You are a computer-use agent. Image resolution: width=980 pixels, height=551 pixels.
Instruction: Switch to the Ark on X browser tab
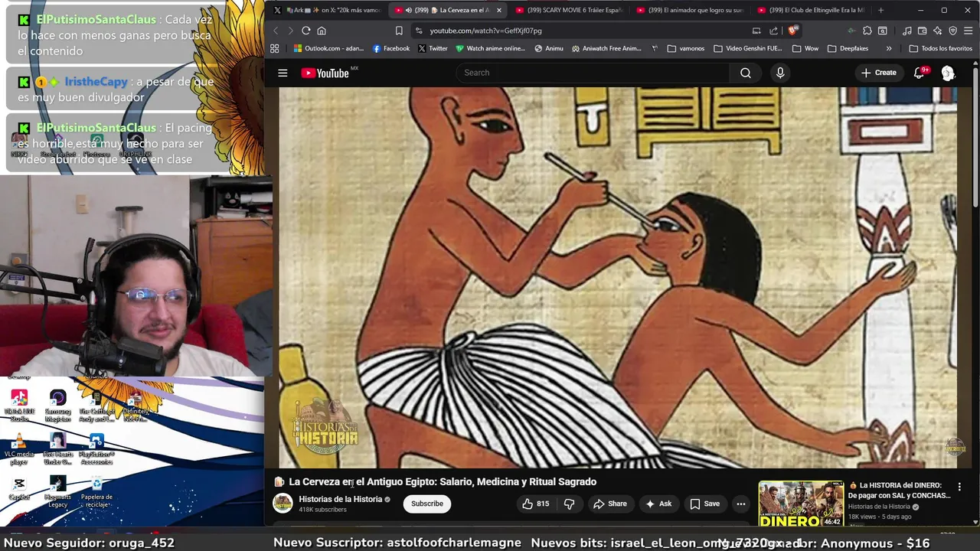point(328,10)
